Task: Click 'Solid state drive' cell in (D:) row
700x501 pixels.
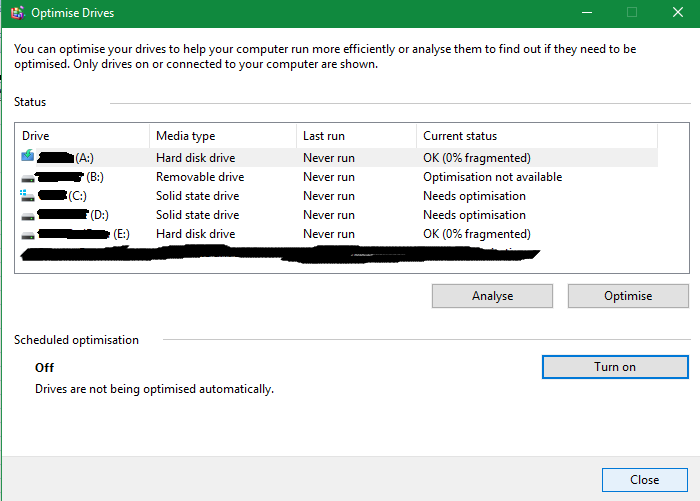Action: coord(197,215)
